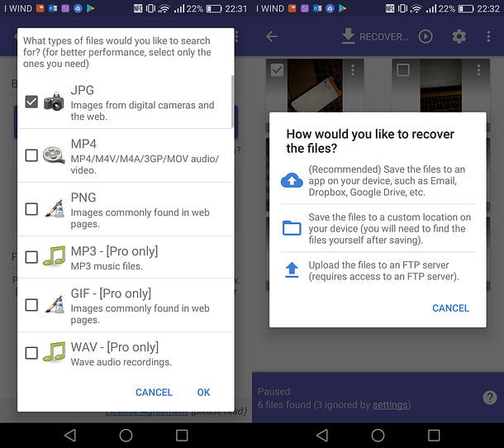504x448 pixels.
Task: Enable the MP4 file type checkbox
Action: tap(31, 155)
